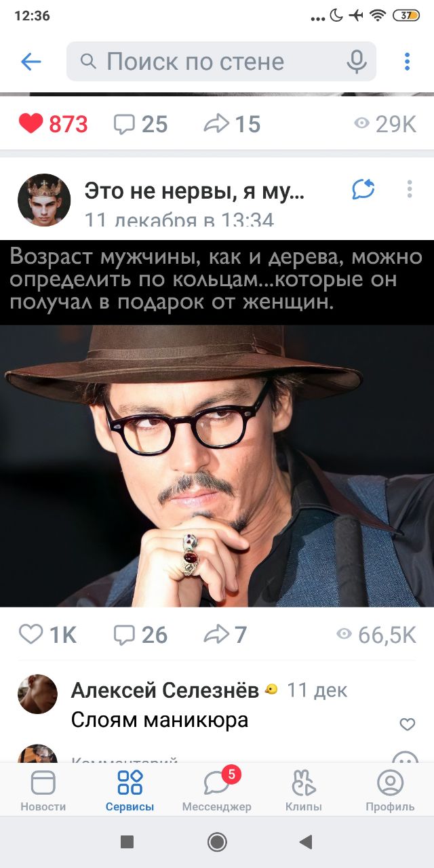
Task: Open the man-in-hat post image
Action: [217, 423]
